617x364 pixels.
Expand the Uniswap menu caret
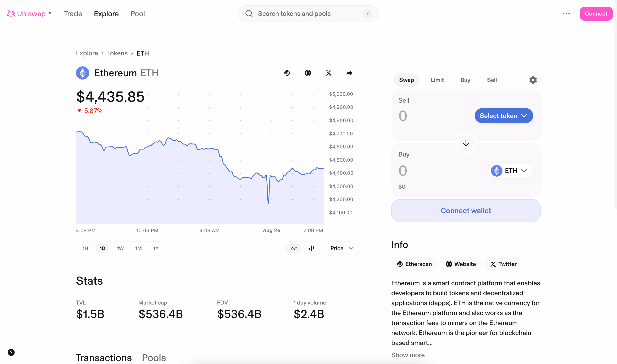click(x=50, y=13)
